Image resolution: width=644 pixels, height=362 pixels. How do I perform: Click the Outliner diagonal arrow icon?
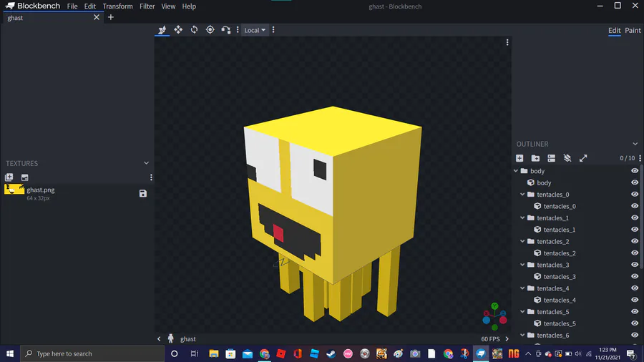coord(583,158)
